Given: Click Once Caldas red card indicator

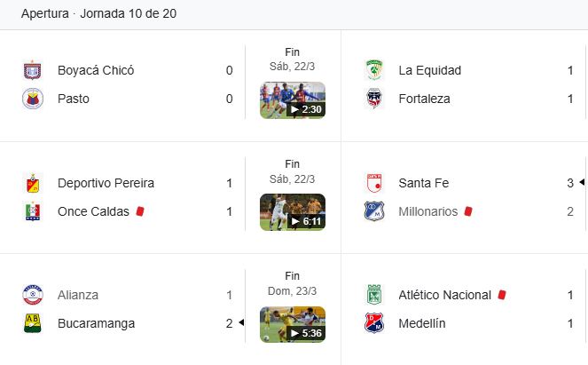Looking at the screenshot, I should coord(140,211).
